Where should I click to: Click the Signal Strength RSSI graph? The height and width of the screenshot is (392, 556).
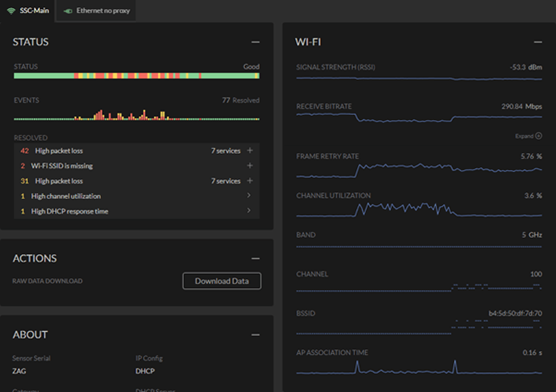point(419,78)
